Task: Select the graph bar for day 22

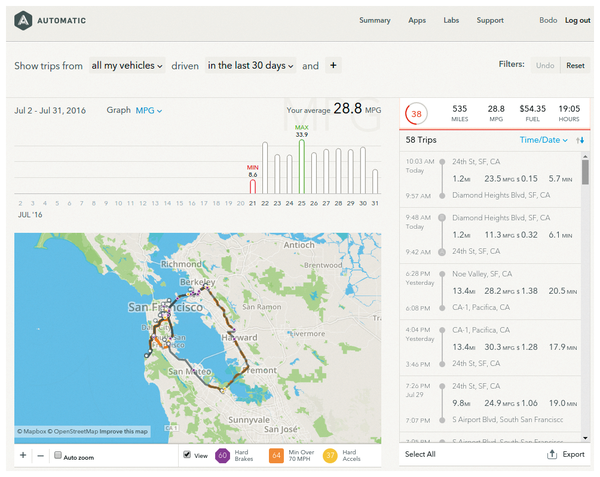Action: pos(265,168)
